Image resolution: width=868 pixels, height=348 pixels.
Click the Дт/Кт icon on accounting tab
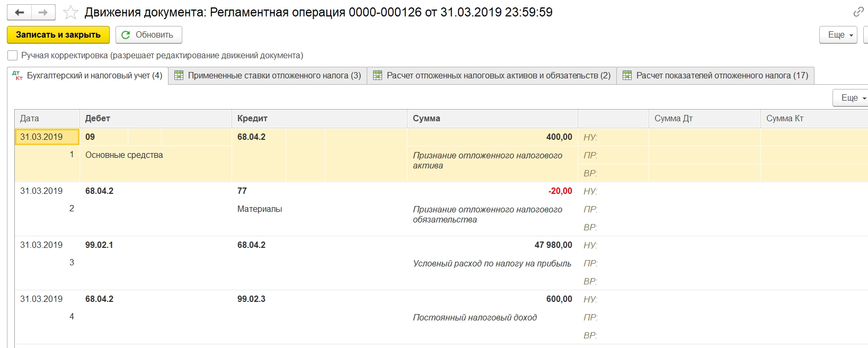[x=17, y=76]
